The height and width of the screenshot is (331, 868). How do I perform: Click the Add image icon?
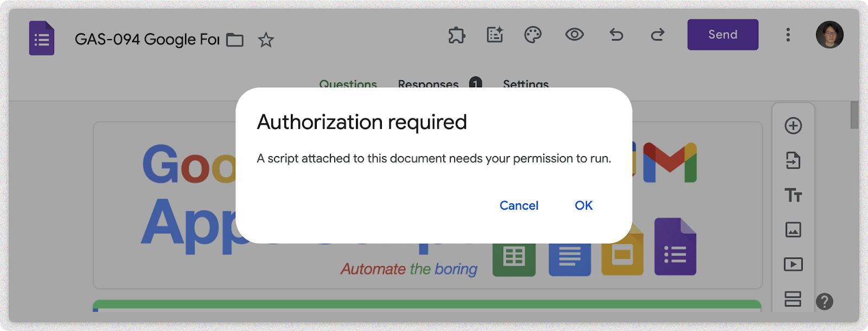[793, 230]
